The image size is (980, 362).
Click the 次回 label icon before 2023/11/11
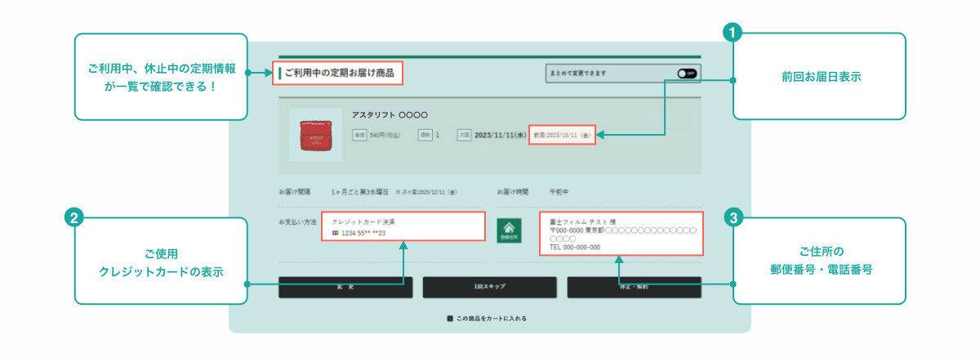click(464, 135)
